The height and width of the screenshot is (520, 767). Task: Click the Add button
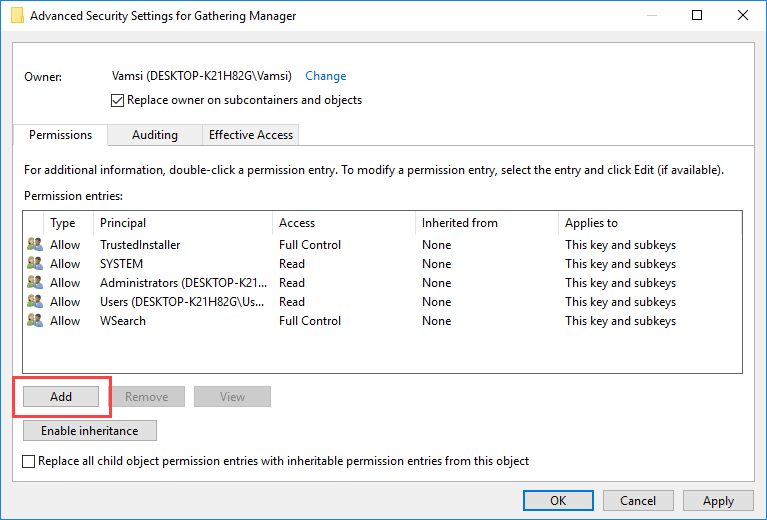[x=61, y=397]
